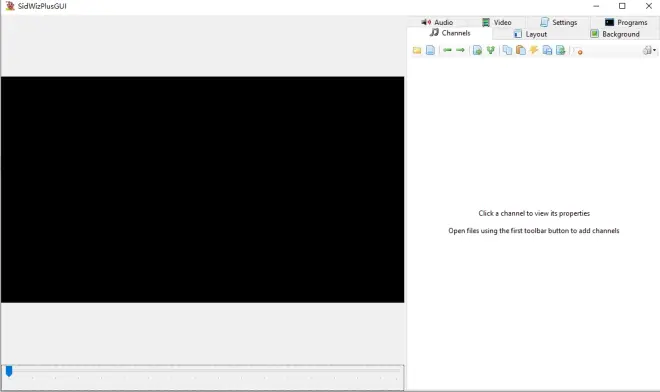The height and width of the screenshot is (392, 660).
Task: Open the Video tab
Action: click(x=497, y=22)
